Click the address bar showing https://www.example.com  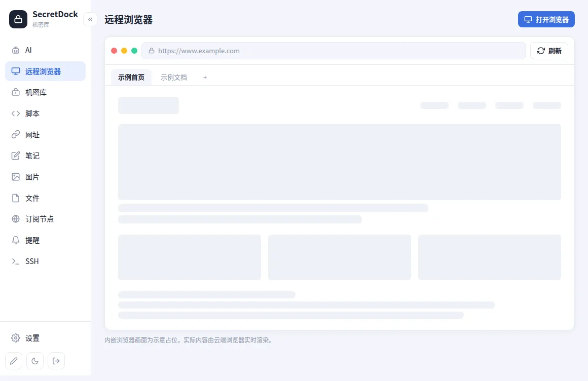tap(334, 51)
